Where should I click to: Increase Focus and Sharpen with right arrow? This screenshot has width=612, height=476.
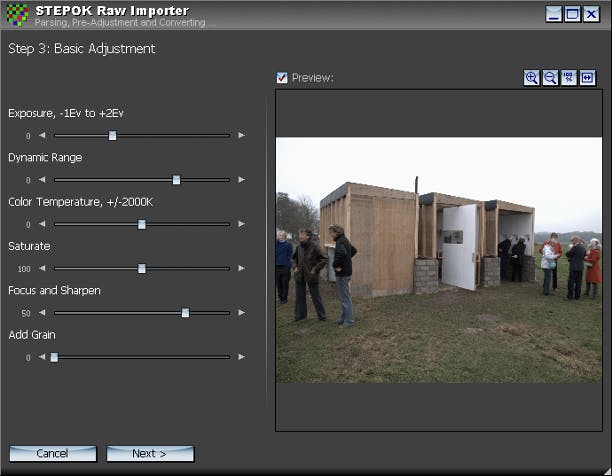click(242, 313)
